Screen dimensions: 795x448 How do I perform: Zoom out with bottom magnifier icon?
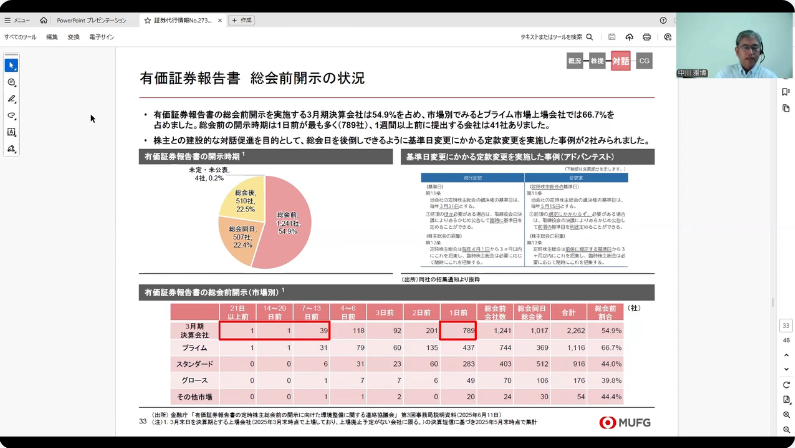pos(786,429)
